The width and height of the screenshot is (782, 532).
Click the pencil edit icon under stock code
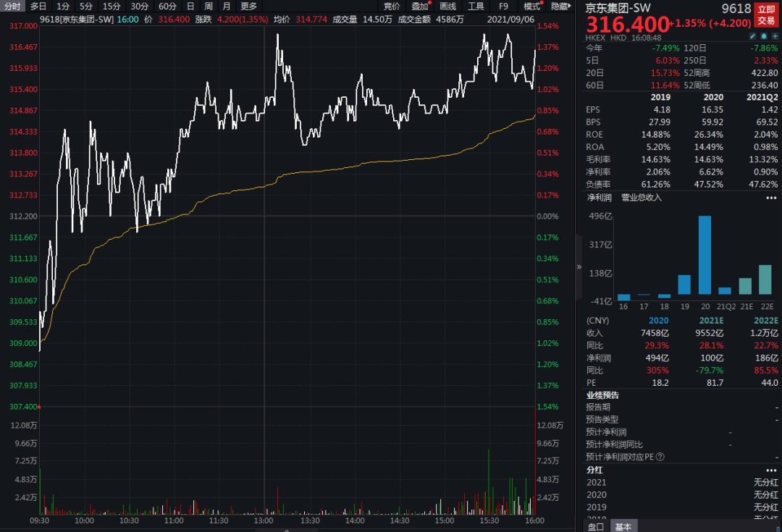[x=753, y=35]
